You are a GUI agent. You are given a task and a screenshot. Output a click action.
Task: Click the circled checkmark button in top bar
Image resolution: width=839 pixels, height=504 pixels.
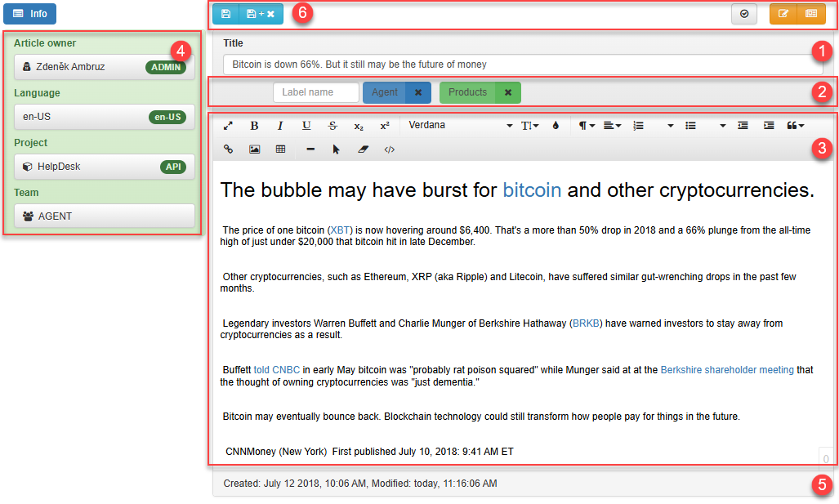743,14
